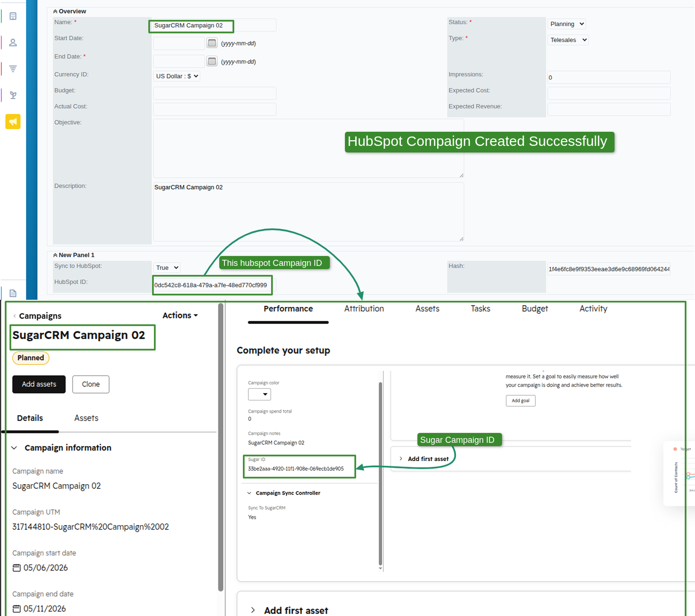The width and height of the screenshot is (695, 616).
Task: Open the Contacts person icon in sidebar
Action: point(13,42)
